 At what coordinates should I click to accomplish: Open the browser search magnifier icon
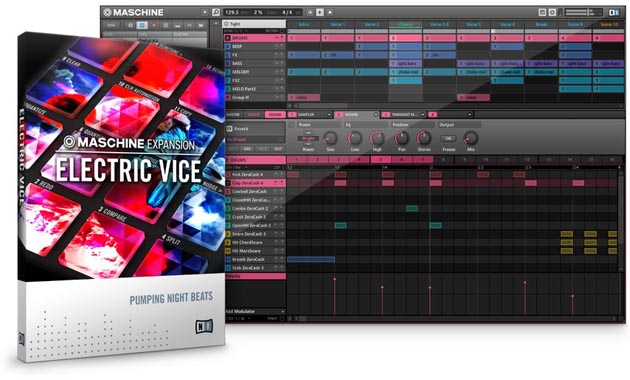(216, 12)
